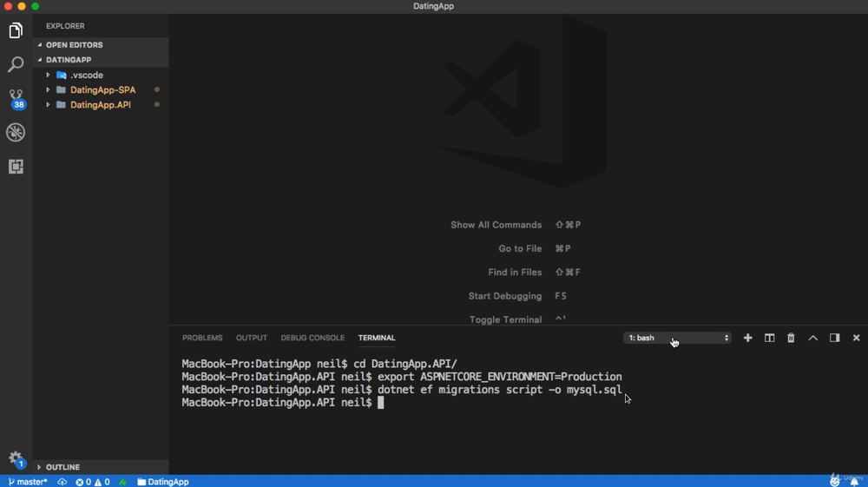The image size is (868, 487).
Task: Split the terminal panel
Action: click(769, 338)
